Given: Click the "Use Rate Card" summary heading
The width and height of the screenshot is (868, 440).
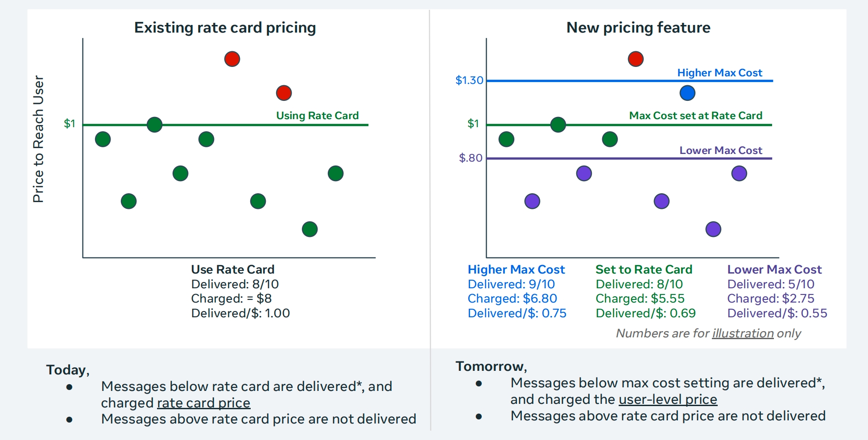Looking at the screenshot, I should click(x=232, y=270).
